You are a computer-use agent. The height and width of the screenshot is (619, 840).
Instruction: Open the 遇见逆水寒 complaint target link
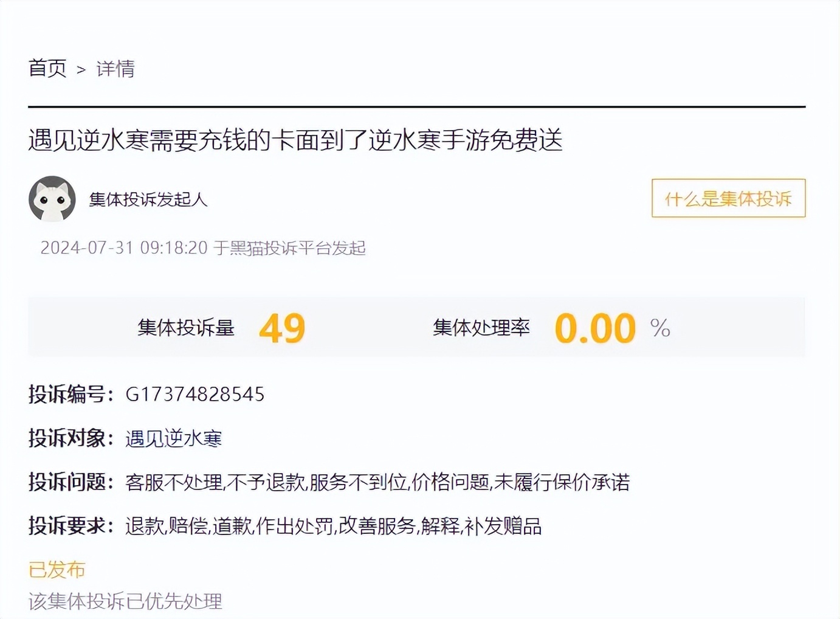[173, 438]
